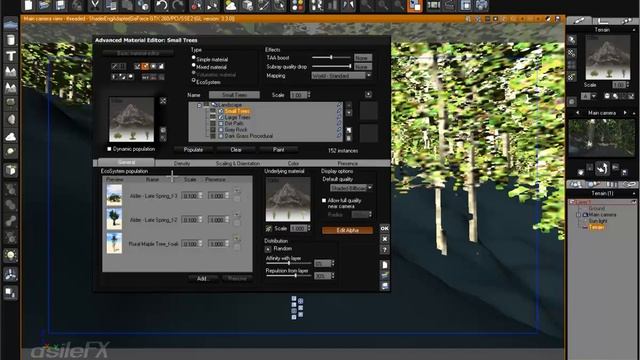Screen dimensions: 640x360
Task: Toggle checkbox of Small Trees layer
Action: click(221, 111)
